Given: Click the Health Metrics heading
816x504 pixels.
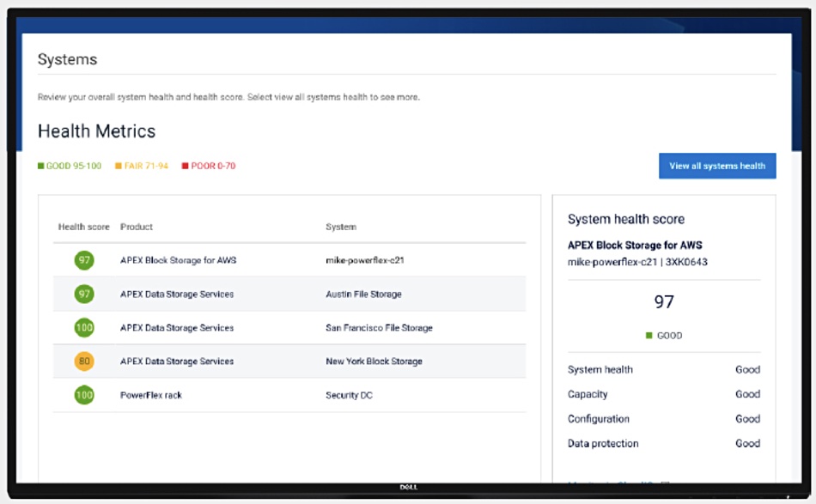Looking at the screenshot, I should tap(96, 131).
